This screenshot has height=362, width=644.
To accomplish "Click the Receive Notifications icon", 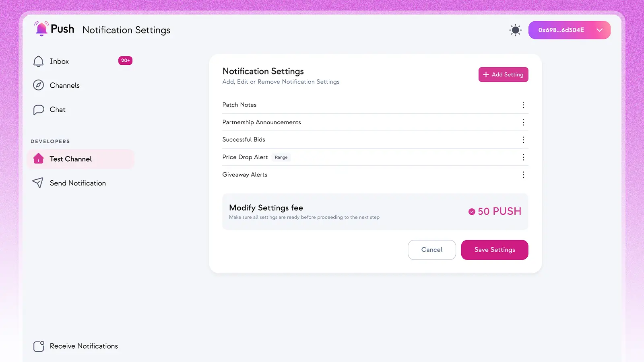I will pos(38,346).
